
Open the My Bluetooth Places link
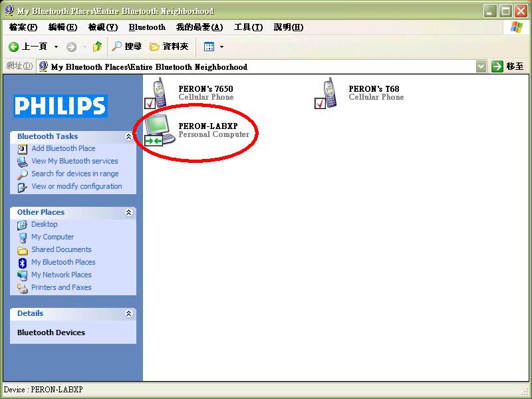pos(63,262)
